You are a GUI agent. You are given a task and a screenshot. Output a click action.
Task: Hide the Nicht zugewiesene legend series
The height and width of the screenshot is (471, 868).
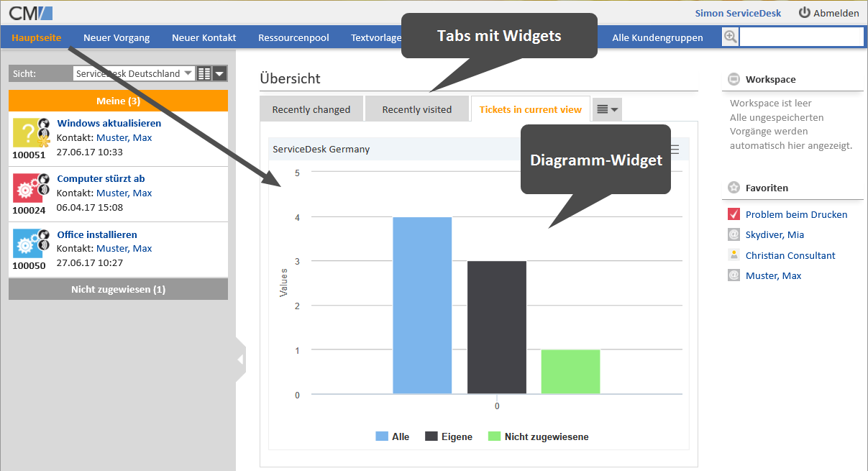[538, 436]
